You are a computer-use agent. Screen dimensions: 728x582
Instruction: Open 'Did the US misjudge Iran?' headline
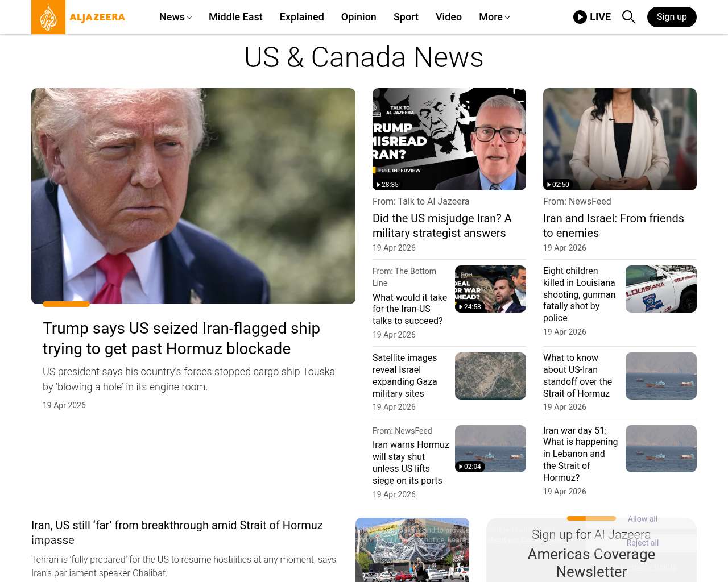tap(442, 226)
